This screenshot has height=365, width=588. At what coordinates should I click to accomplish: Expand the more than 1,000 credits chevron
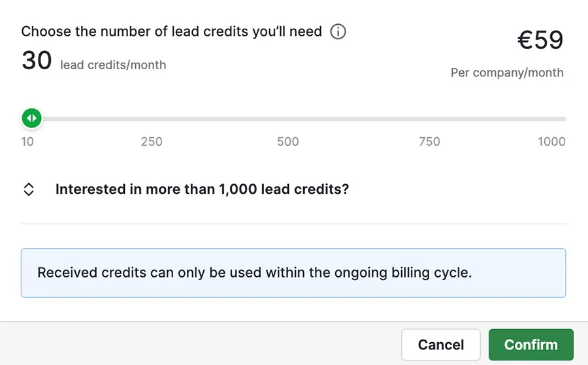[29, 189]
